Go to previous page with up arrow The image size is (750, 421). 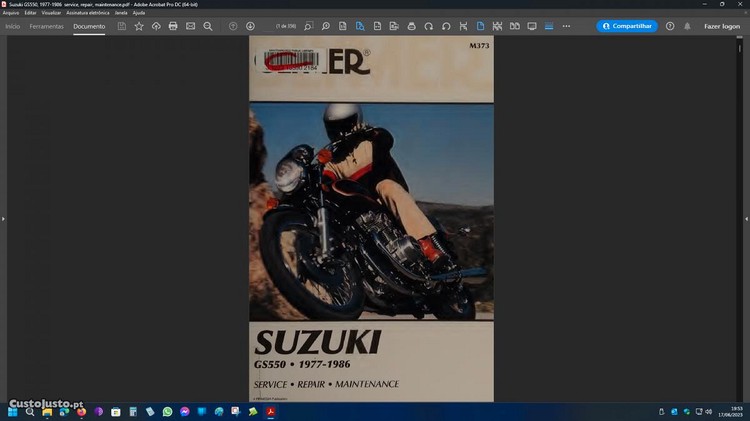(x=234, y=26)
